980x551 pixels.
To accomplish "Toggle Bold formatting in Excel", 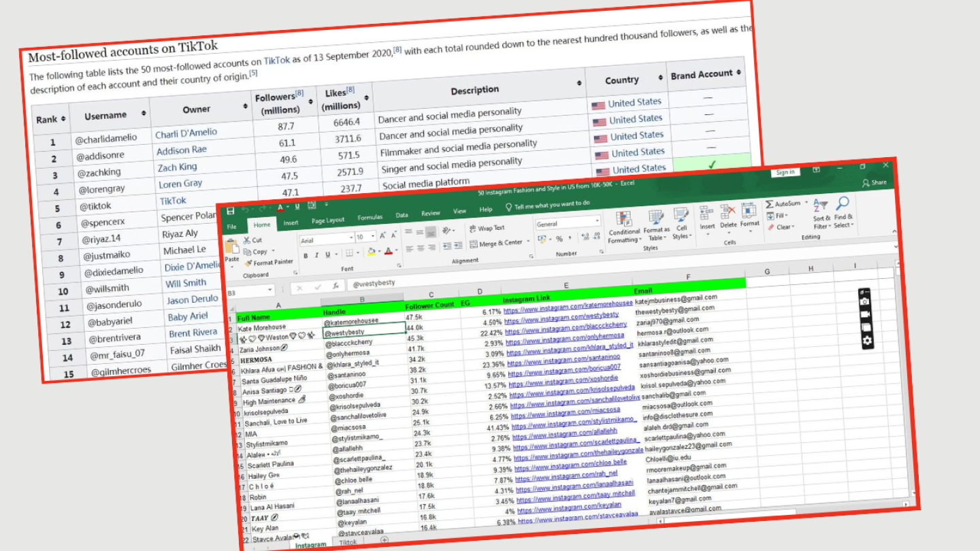I will click(x=306, y=256).
